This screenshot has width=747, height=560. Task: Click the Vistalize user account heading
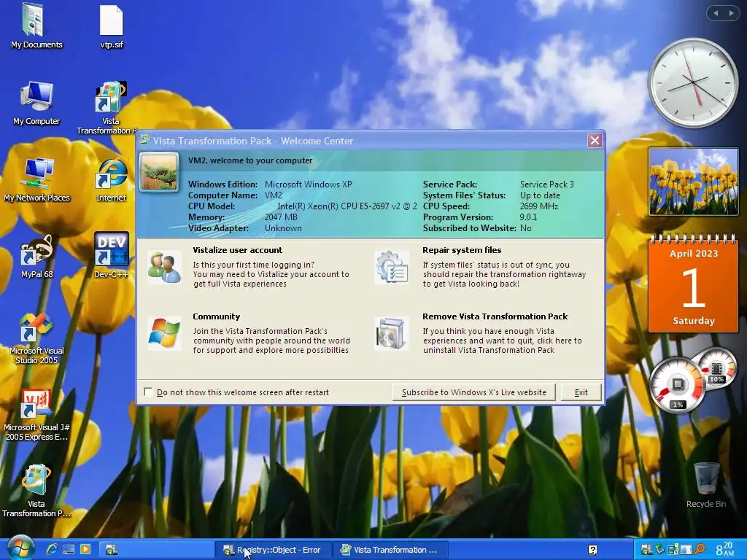(237, 250)
